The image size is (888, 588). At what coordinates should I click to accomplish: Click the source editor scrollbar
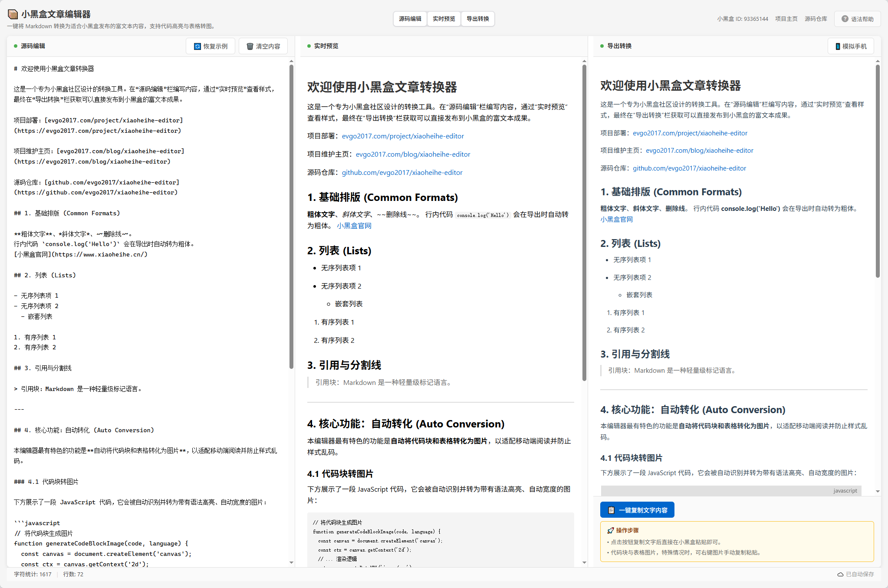coord(291,217)
